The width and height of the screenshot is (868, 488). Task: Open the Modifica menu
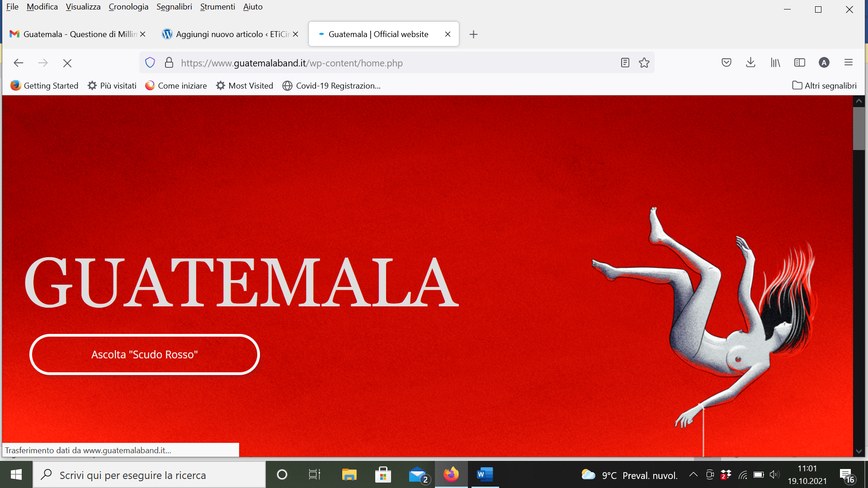tap(42, 7)
